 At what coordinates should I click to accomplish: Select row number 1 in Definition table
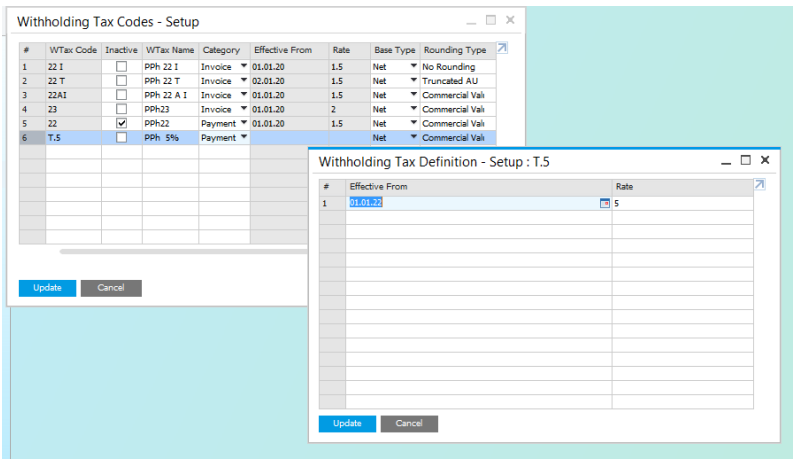[332, 203]
